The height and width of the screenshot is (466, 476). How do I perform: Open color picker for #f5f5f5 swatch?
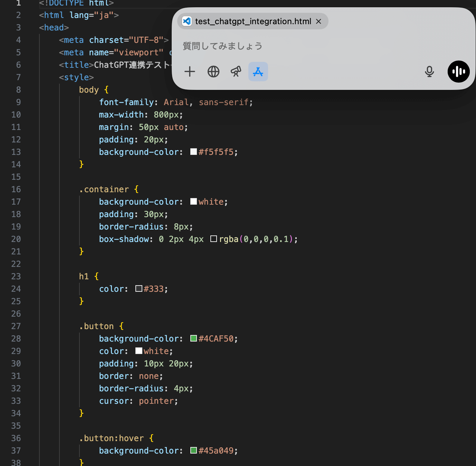point(193,152)
